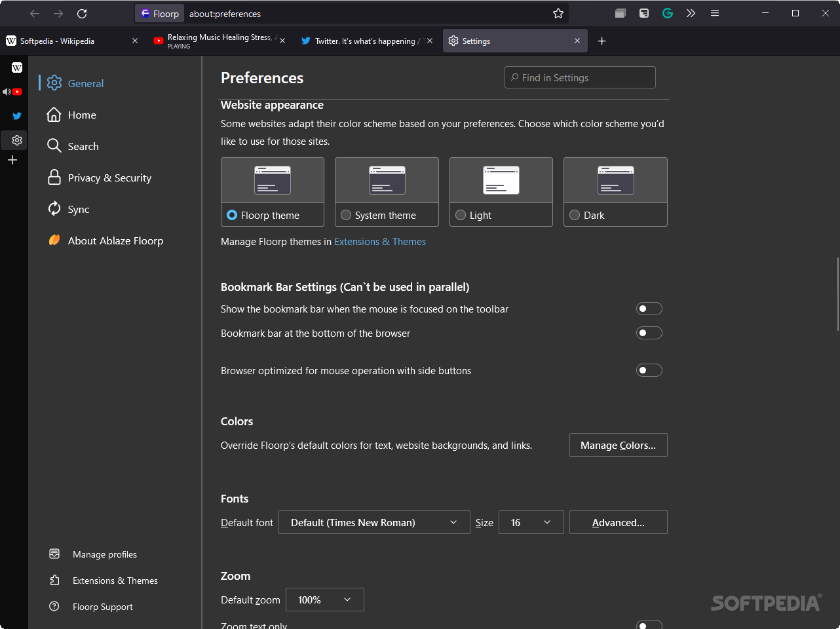Choose the Dark color scheme radio
840x629 pixels.
point(575,215)
